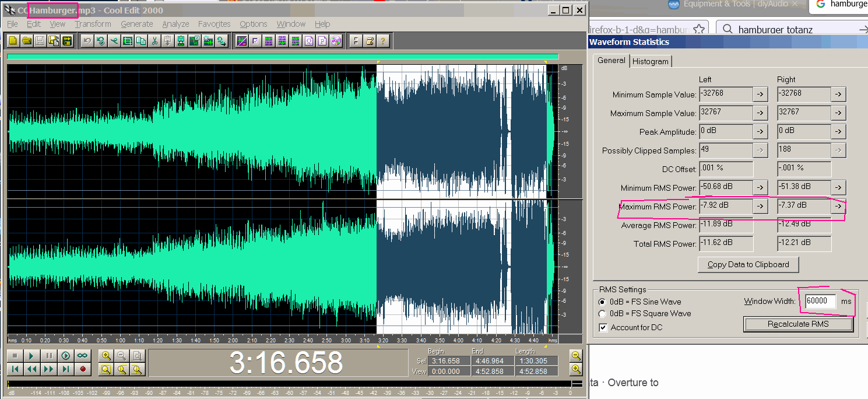
Task: Zoom out horizontally with the minus magnifier
Action: 121,355
